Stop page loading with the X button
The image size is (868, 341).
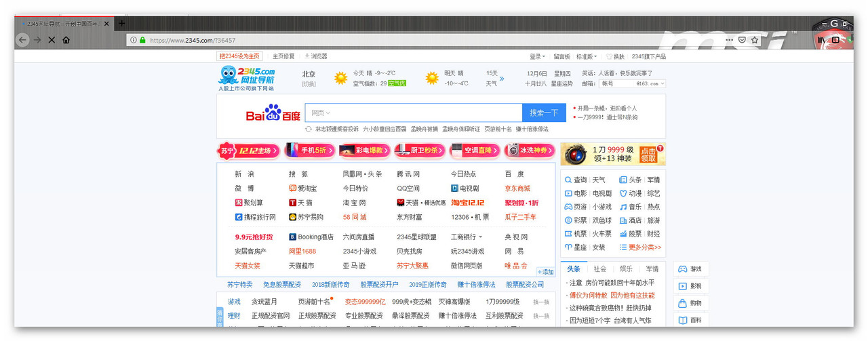[52, 40]
